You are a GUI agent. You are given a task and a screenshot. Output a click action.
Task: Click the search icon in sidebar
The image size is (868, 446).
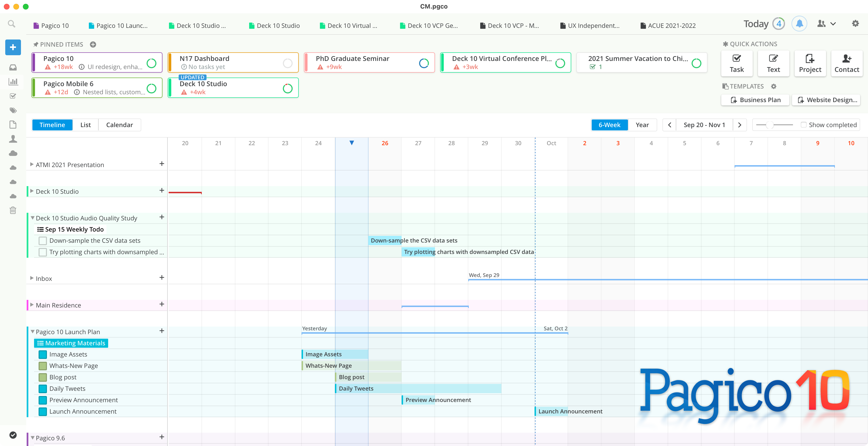(x=11, y=23)
